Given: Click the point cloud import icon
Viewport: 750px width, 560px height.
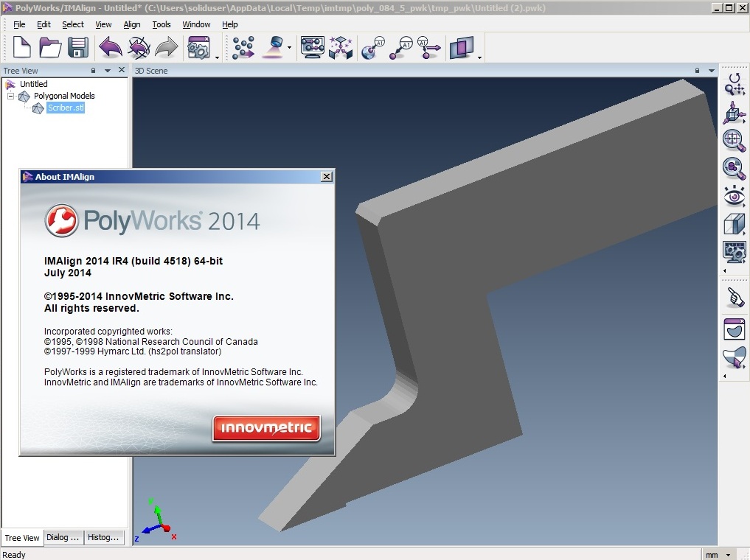Looking at the screenshot, I should pos(243,47).
